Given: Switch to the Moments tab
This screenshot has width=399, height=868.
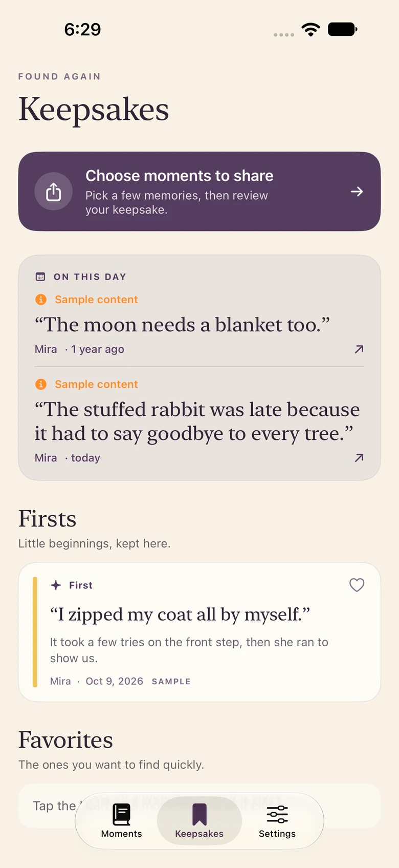Looking at the screenshot, I should (121, 820).
